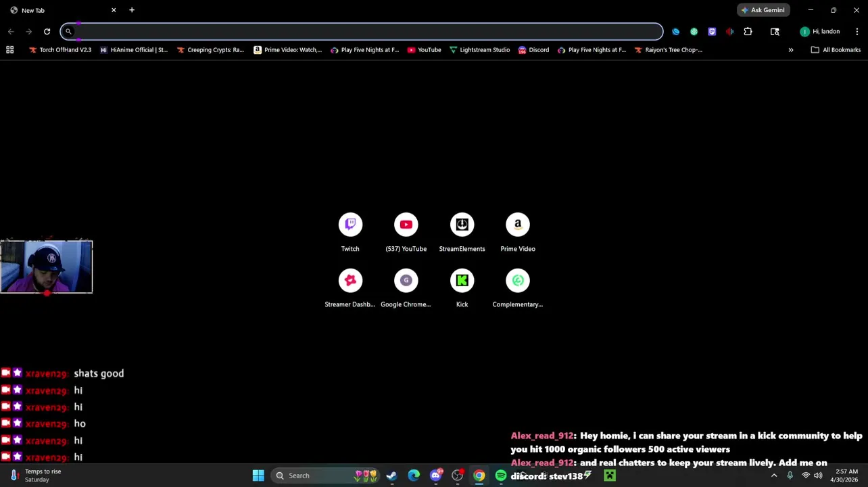Open the volume tray control
Image resolution: width=868 pixels, height=487 pixels.
818,476
